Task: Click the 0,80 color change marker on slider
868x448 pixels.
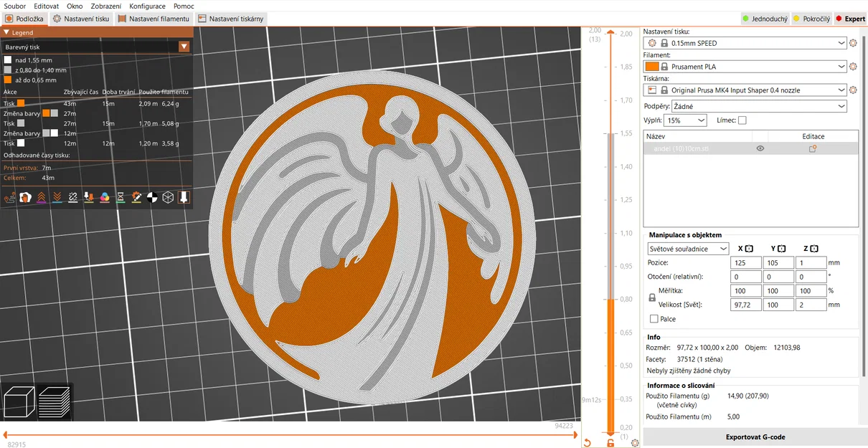Action: [x=610, y=300]
